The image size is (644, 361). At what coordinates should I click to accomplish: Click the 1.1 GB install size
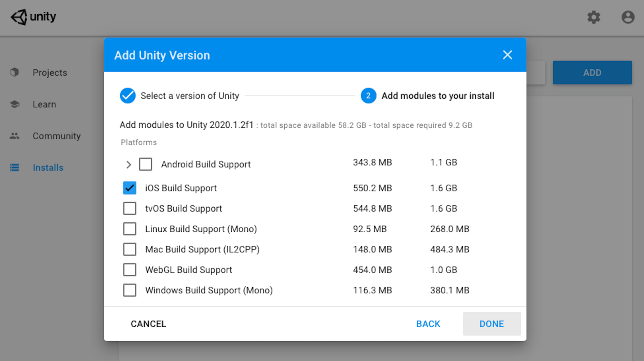[444, 162]
